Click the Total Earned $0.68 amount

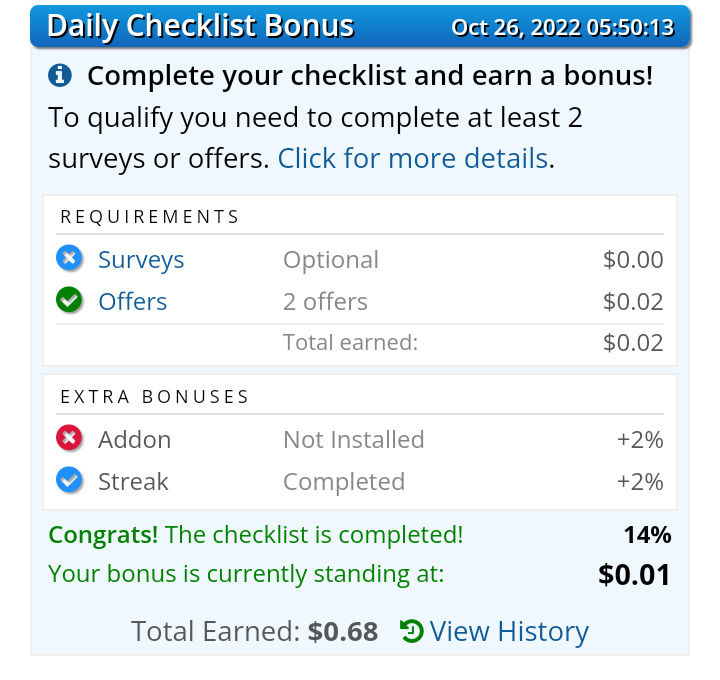(343, 631)
